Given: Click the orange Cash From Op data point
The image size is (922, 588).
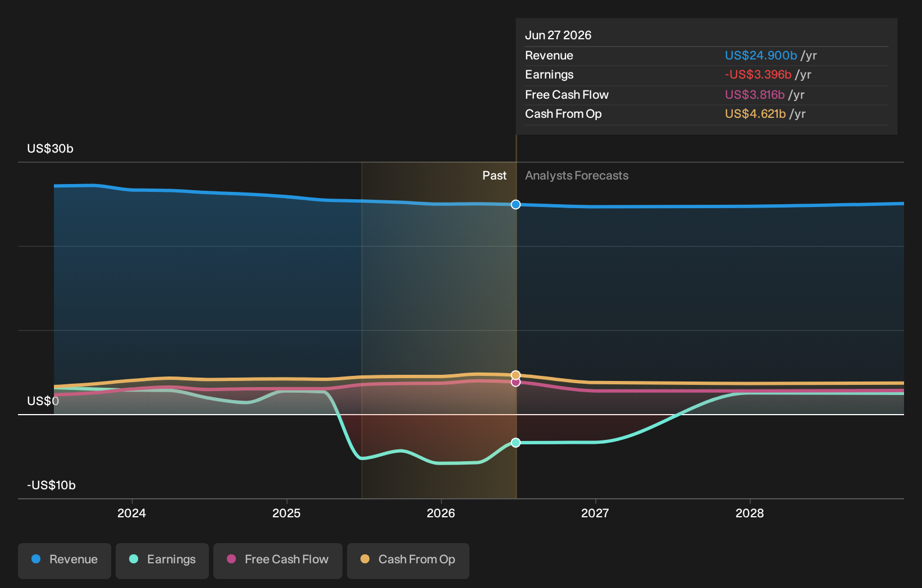Looking at the screenshot, I should [x=515, y=375].
